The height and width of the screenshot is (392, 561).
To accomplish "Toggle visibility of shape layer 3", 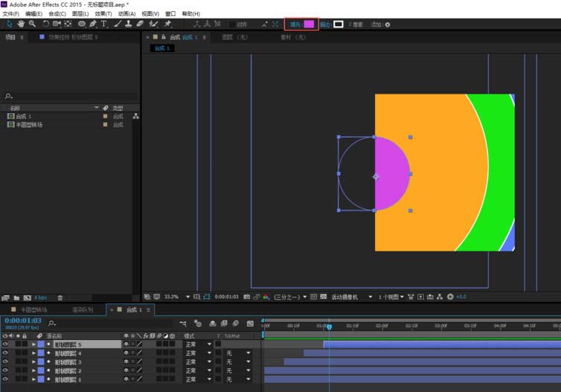I will [x=5, y=362].
